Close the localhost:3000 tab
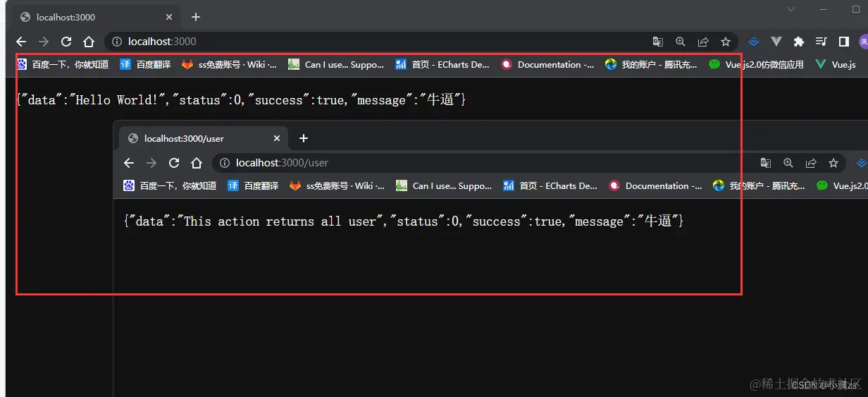Viewport: 868px width, 397px height. click(x=169, y=17)
